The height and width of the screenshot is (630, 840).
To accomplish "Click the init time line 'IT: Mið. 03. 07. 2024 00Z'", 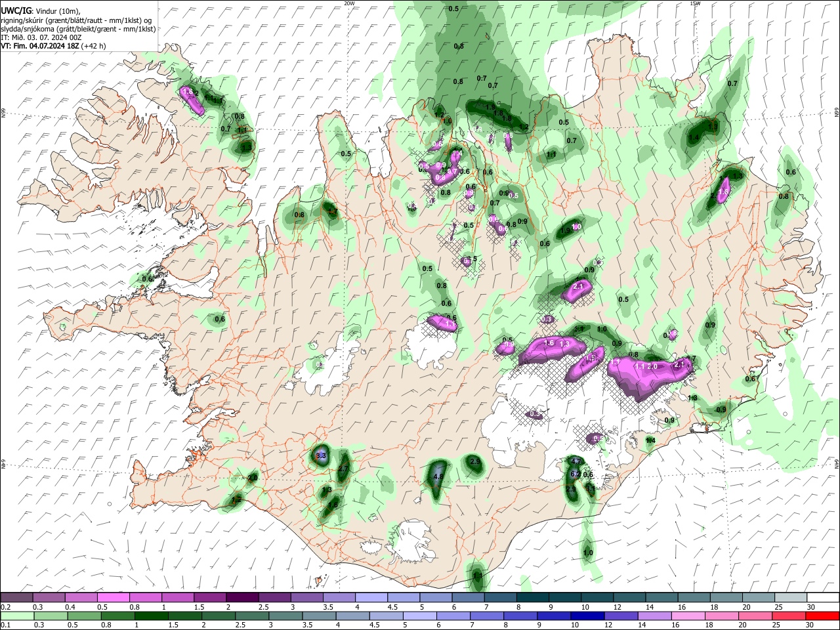I will point(41,37).
